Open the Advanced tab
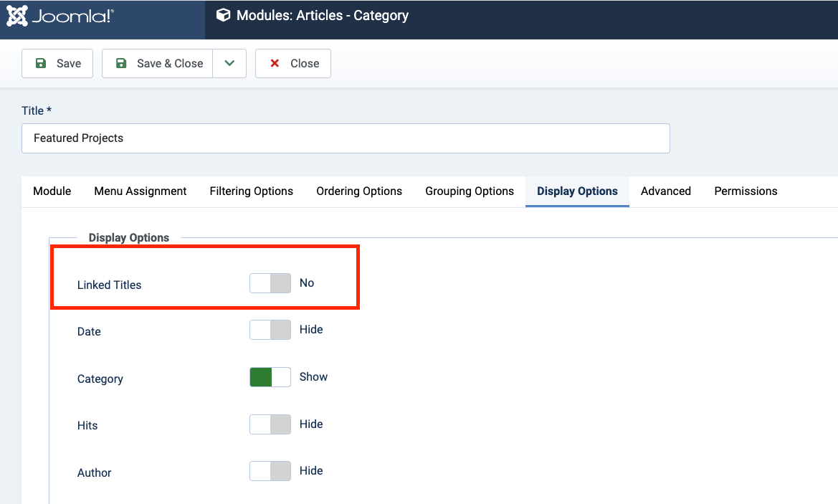 pos(666,191)
